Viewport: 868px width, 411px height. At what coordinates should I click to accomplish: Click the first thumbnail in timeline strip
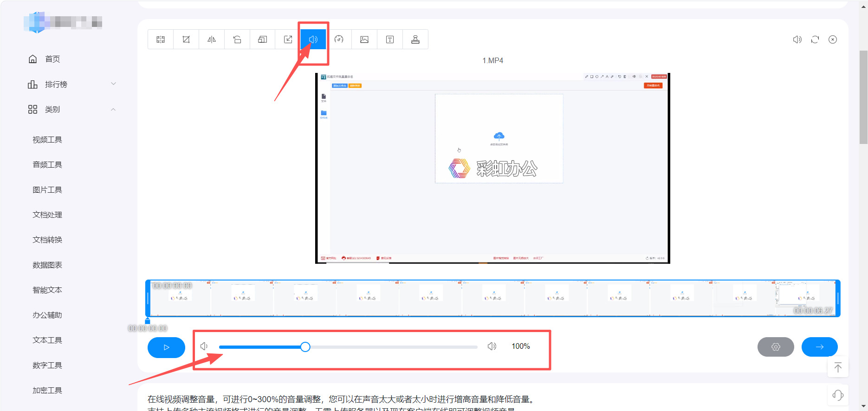click(x=180, y=298)
